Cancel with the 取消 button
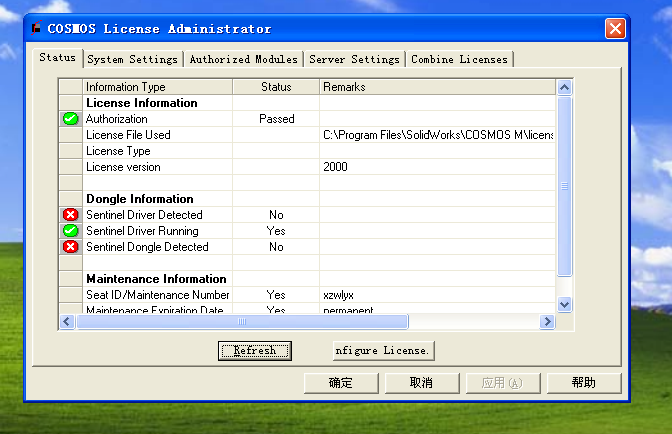The width and height of the screenshot is (672, 434). coord(422,383)
